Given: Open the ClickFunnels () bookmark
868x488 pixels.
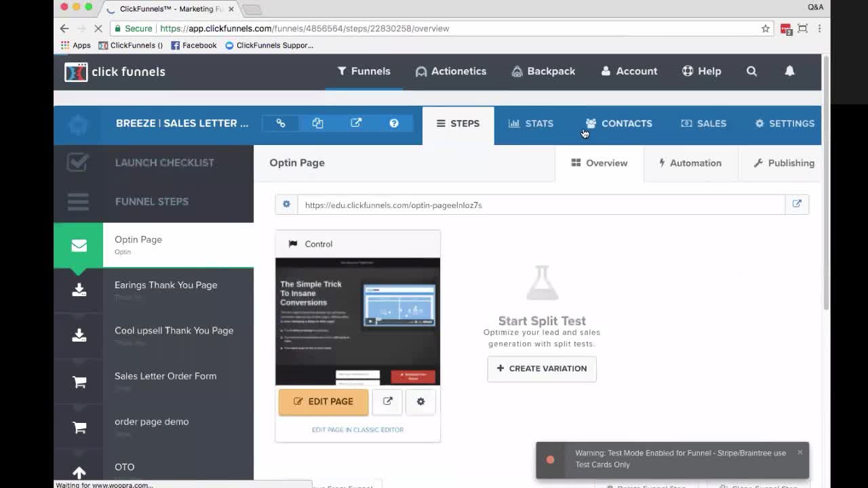Looking at the screenshot, I should pyautogui.click(x=131, y=45).
